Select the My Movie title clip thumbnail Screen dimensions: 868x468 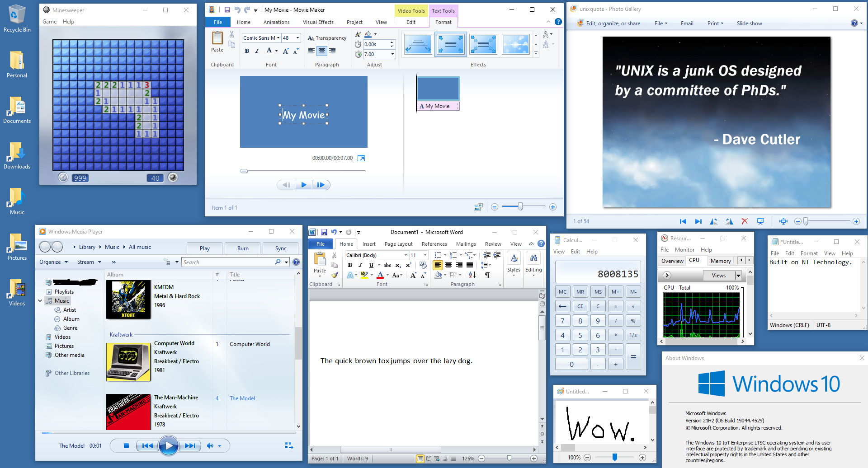click(x=438, y=89)
